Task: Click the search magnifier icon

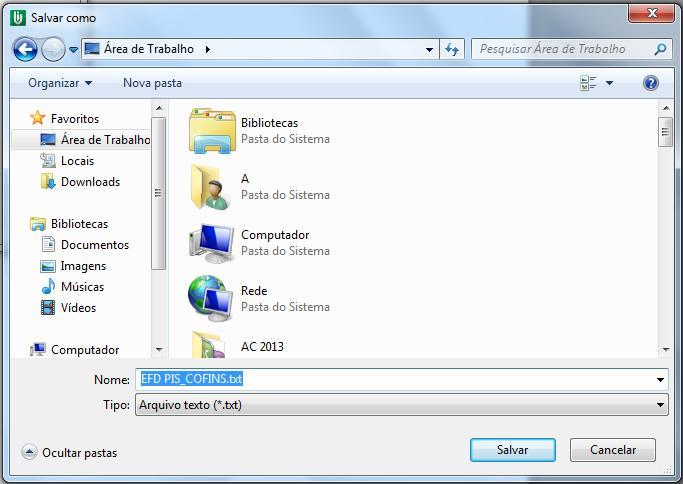Action: (660, 49)
